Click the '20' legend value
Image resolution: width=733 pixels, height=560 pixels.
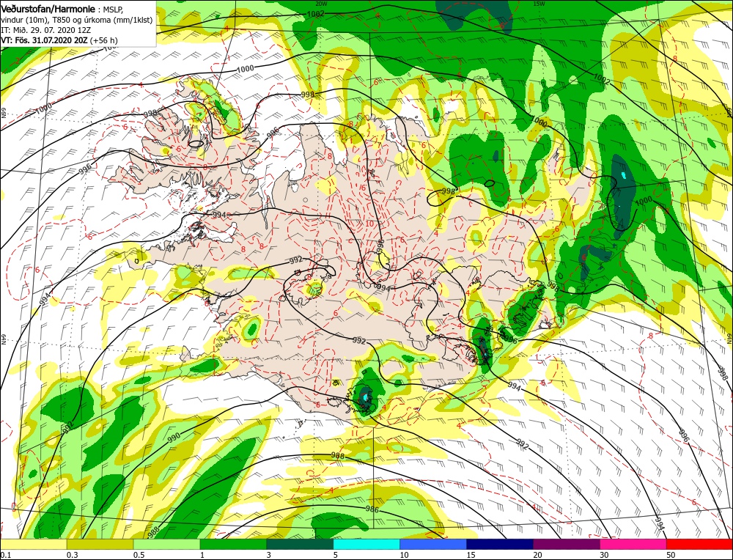(x=538, y=555)
